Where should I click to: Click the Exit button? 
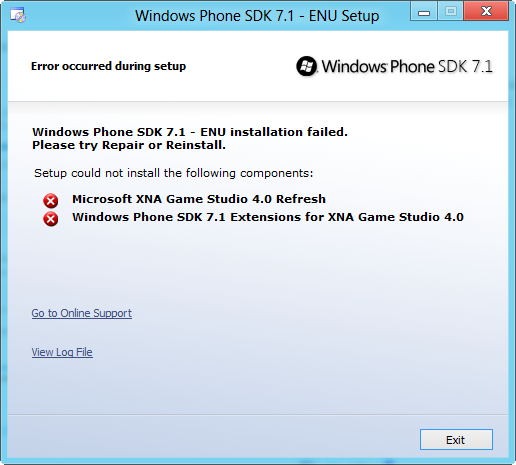tap(456, 439)
